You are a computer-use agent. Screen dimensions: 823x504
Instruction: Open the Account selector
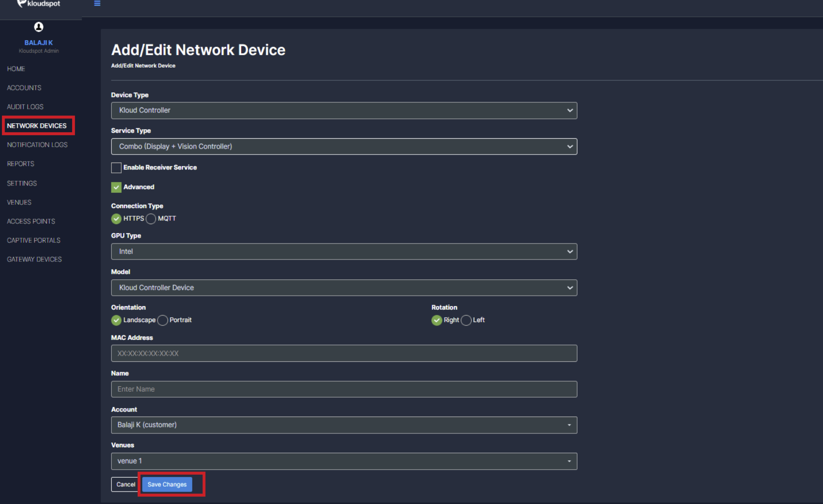click(344, 425)
